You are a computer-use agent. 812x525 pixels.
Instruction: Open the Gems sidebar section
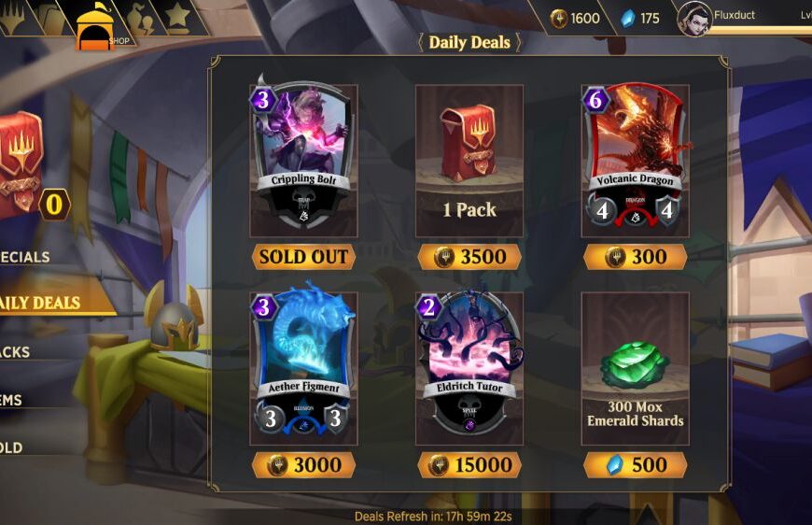click(11, 400)
